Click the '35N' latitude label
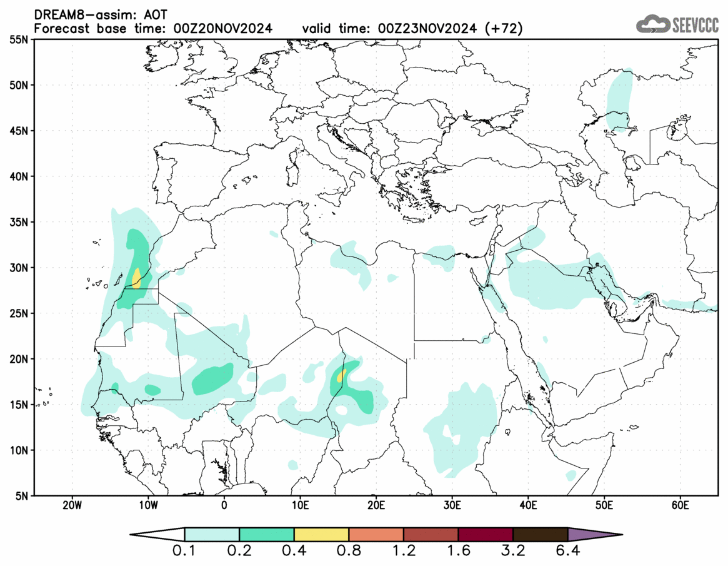 (x=19, y=222)
